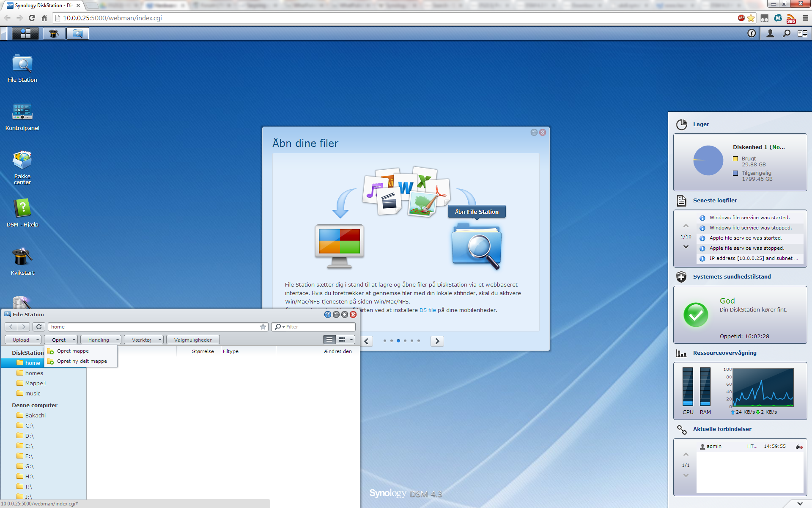Open the Værktøj dropdown
Screen dimensions: 812x508
144,340
